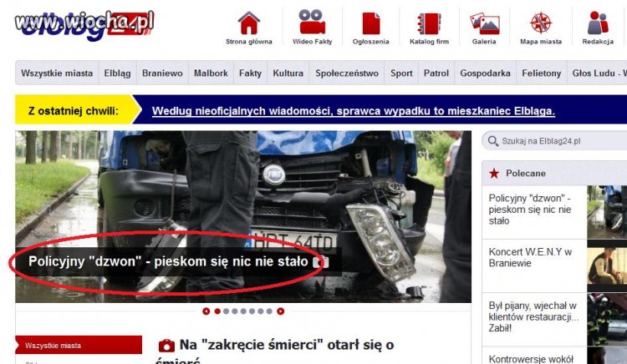
Task: Select the Braniewo menu tab
Action: (162, 73)
